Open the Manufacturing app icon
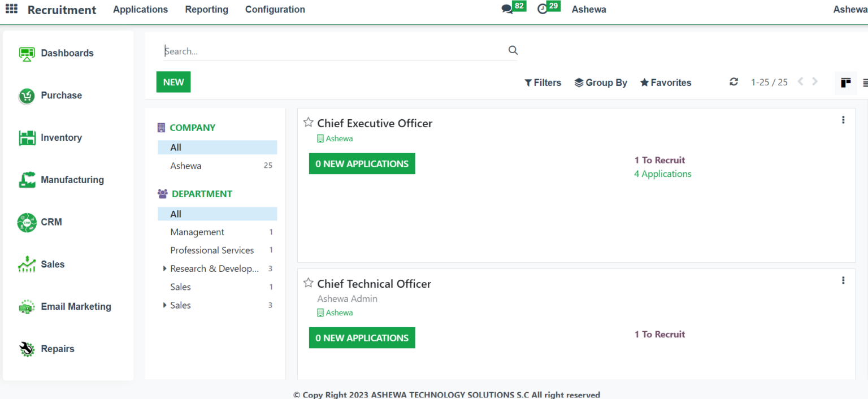The height and width of the screenshot is (399, 868). (27, 180)
